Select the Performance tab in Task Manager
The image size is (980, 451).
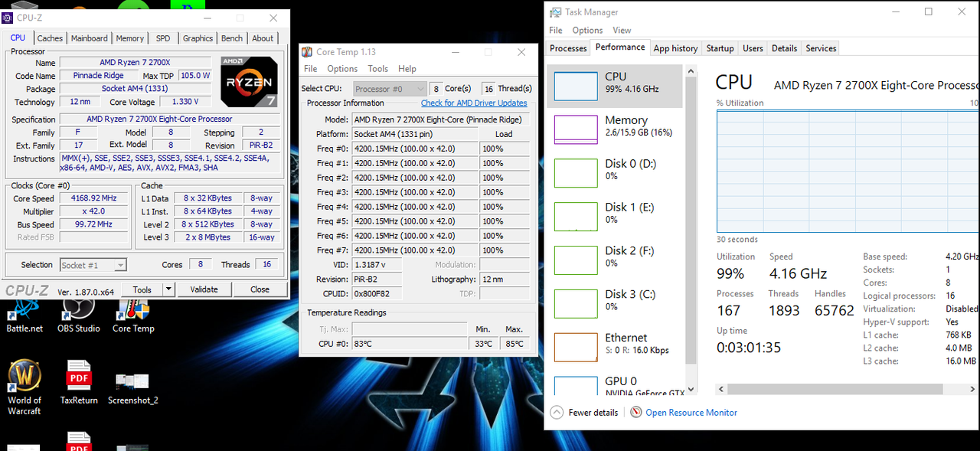coord(620,47)
